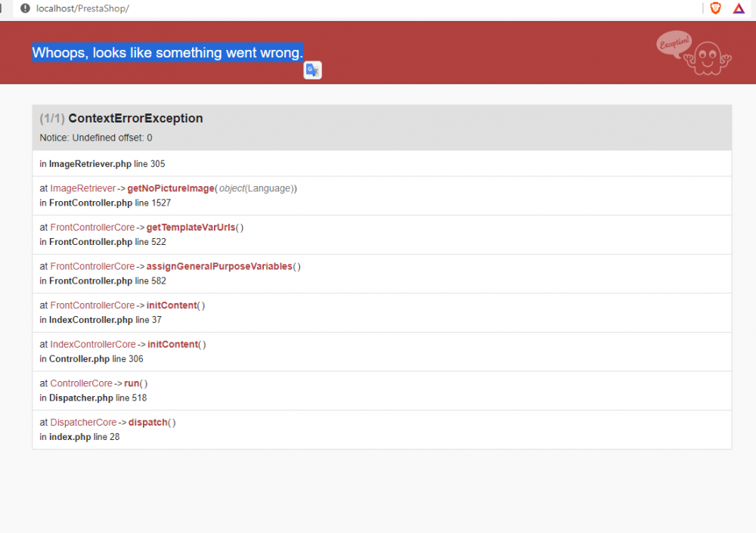The image size is (756, 533).
Task: Click initContent method of FrontControllerCore
Action: [x=172, y=305]
